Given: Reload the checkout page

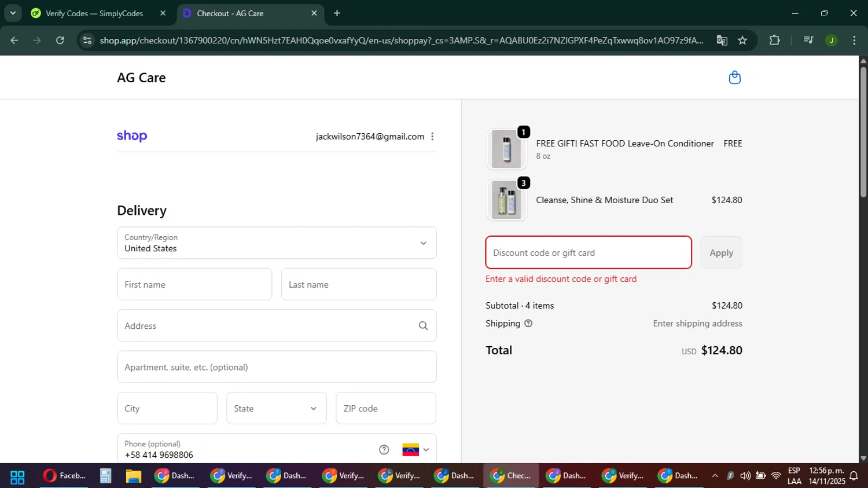Looking at the screenshot, I should point(60,40).
